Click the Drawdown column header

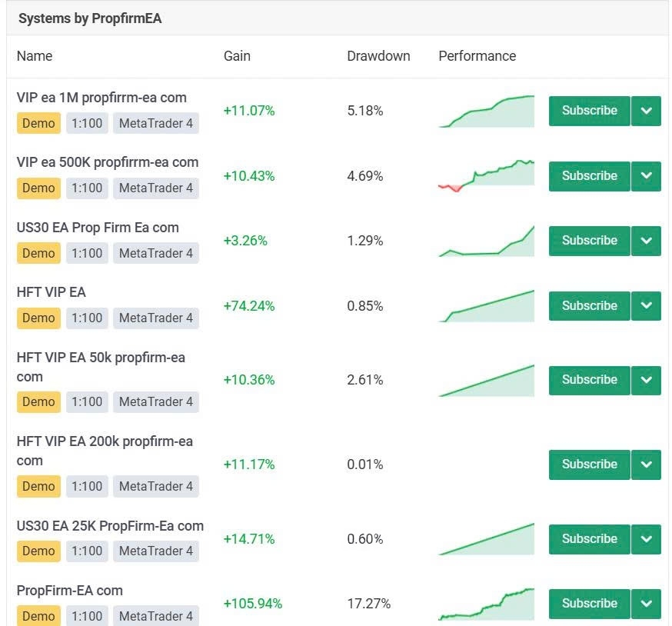click(x=378, y=55)
